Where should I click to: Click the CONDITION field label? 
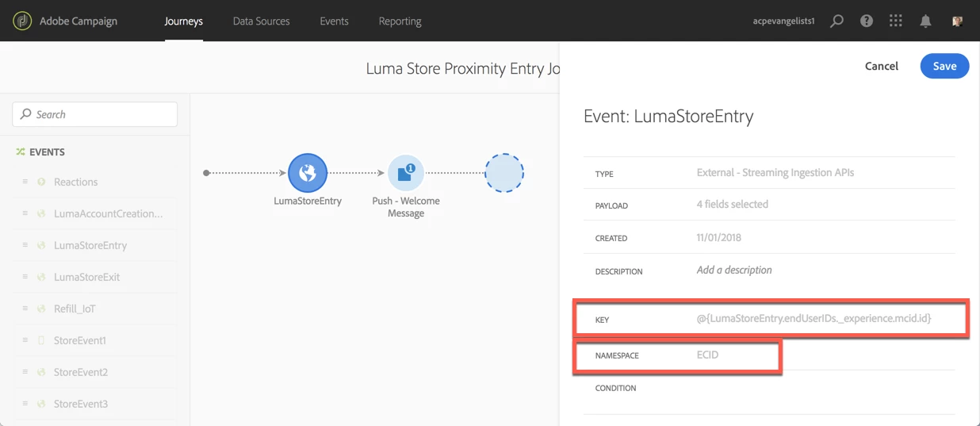pos(615,388)
